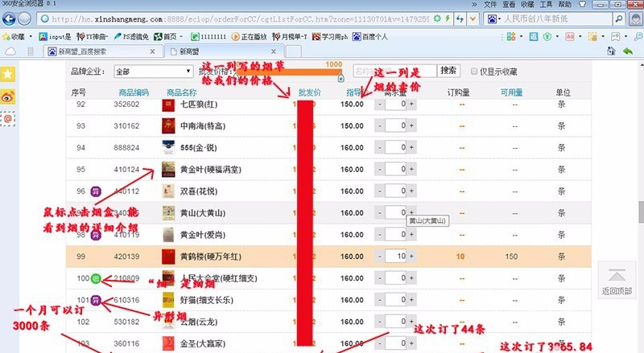Image resolution: width=644 pixels, height=353 pixels.
Task: Click the cloud icon left of the tabs
Action: [10, 51]
